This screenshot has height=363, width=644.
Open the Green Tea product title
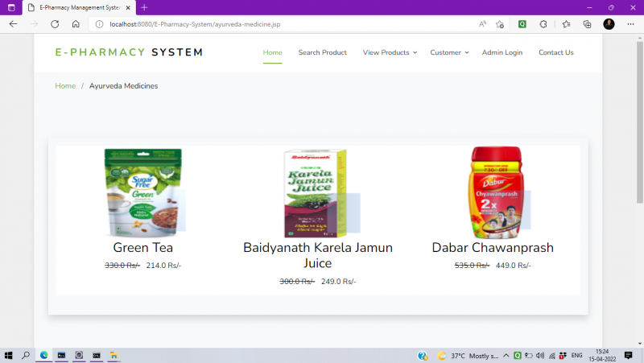pos(143,248)
